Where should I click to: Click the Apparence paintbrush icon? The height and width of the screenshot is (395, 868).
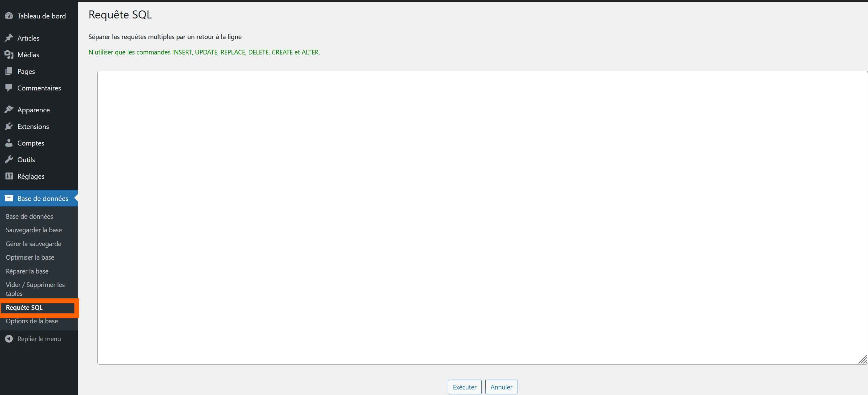point(9,110)
